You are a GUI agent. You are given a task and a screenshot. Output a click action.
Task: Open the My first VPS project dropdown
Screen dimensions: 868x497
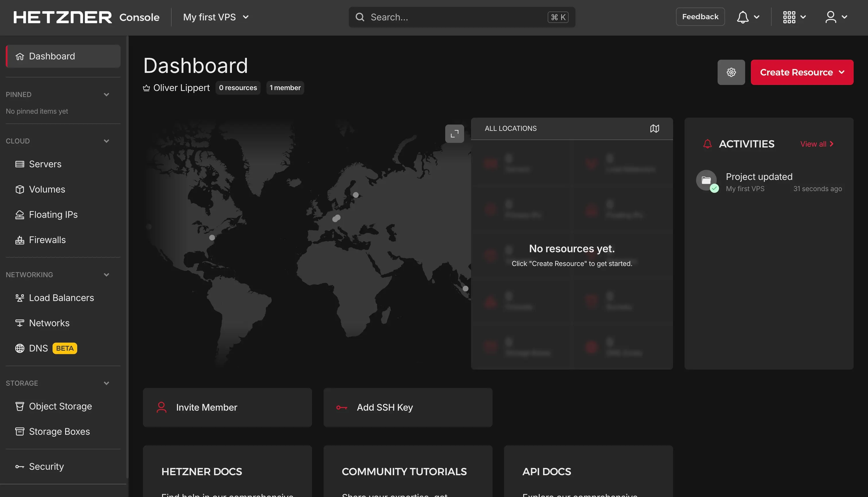[x=216, y=17]
